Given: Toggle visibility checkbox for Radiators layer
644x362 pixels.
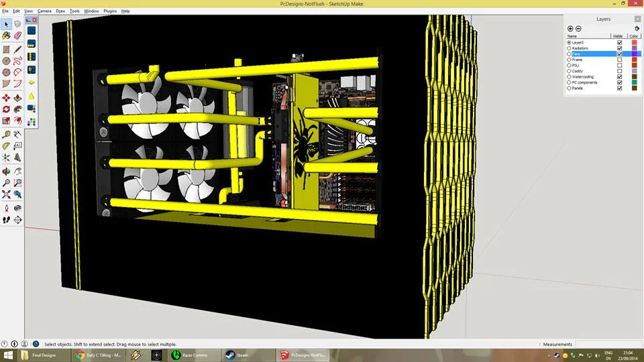Looking at the screenshot, I should pyautogui.click(x=620, y=48).
